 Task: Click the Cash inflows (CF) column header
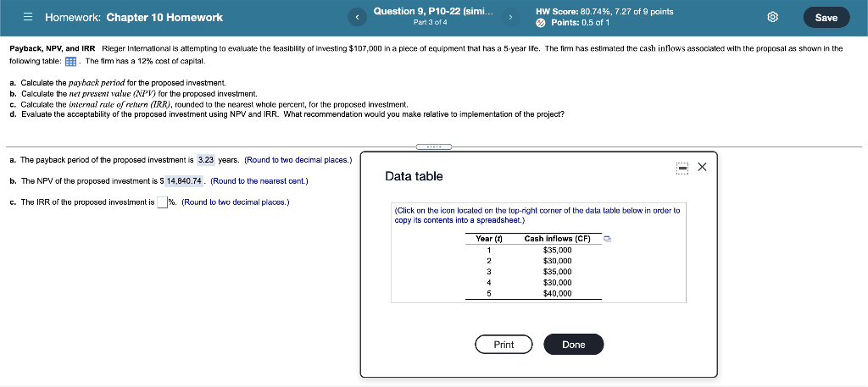click(558, 239)
